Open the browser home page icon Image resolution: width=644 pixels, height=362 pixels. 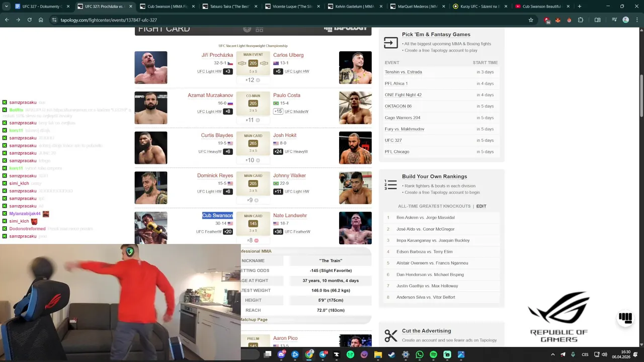pyautogui.click(x=41, y=20)
